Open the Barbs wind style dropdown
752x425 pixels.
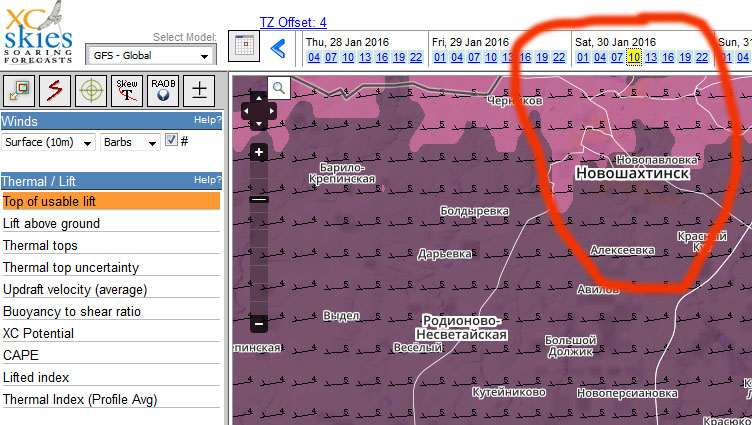pyautogui.click(x=129, y=142)
